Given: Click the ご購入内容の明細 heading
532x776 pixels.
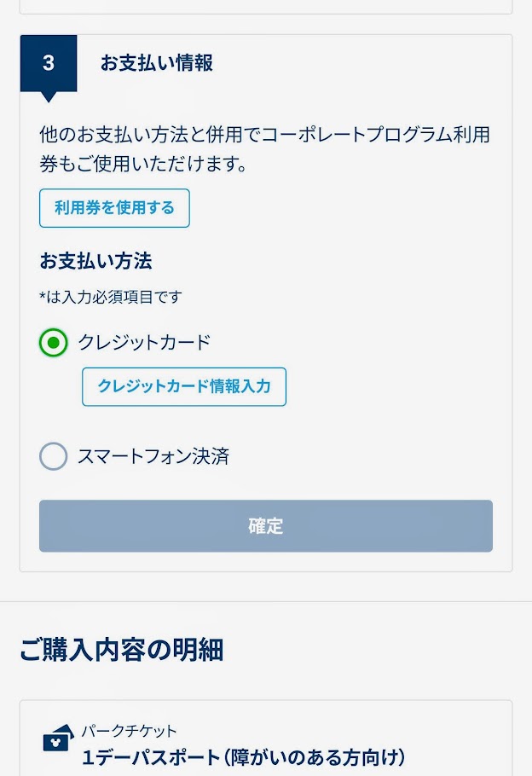Looking at the screenshot, I should coord(122,650).
